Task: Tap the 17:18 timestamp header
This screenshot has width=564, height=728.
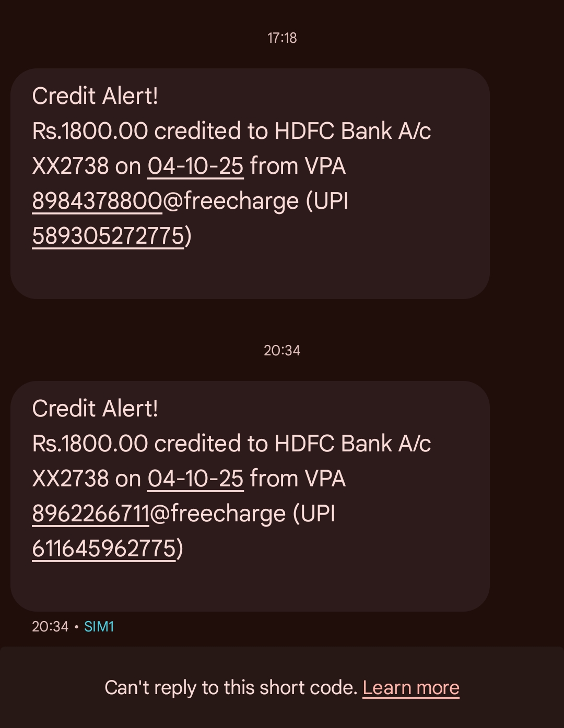Action: pyautogui.click(x=282, y=38)
